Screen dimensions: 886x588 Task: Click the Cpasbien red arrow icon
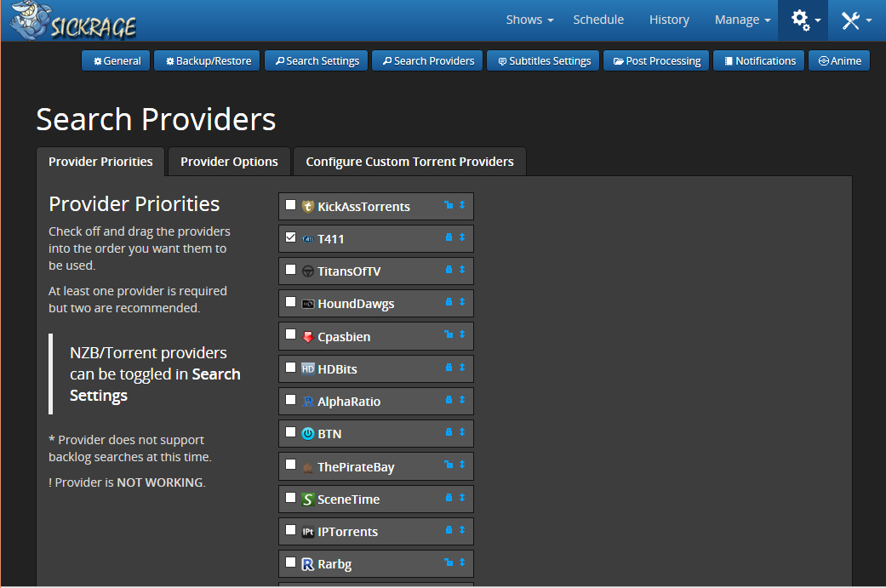[308, 337]
